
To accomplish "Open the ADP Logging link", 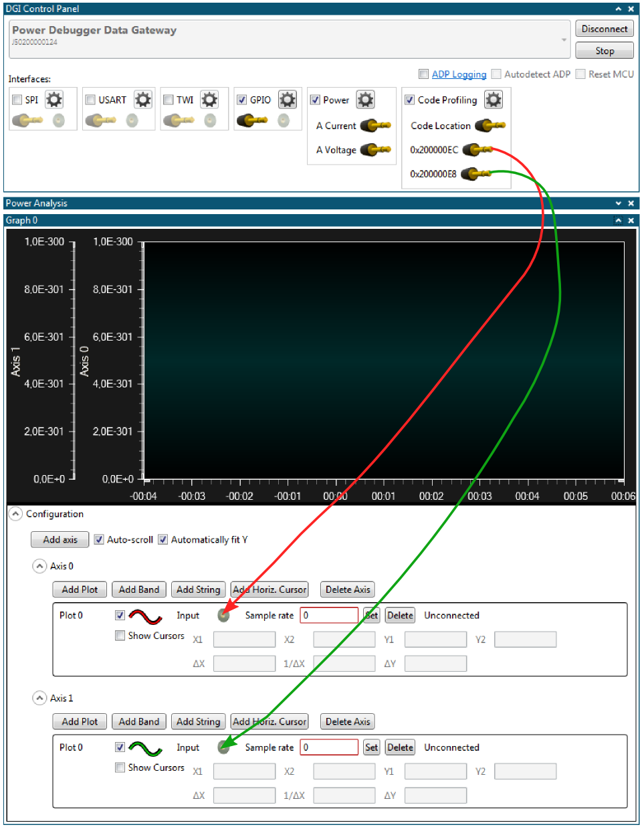I will pyautogui.click(x=459, y=74).
